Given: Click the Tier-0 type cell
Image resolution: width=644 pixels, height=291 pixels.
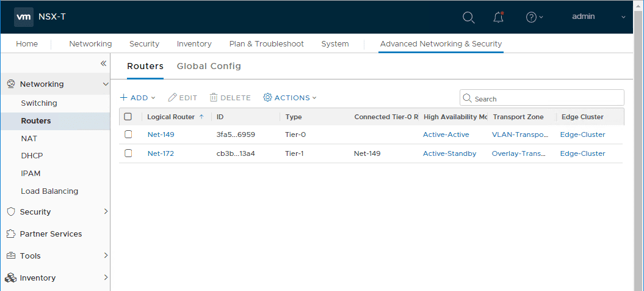Looking at the screenshot, I should pos(295,134).
